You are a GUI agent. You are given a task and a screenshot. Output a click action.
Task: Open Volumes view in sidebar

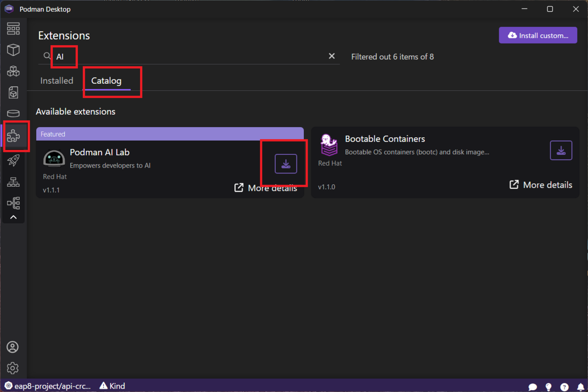(13, 114)
